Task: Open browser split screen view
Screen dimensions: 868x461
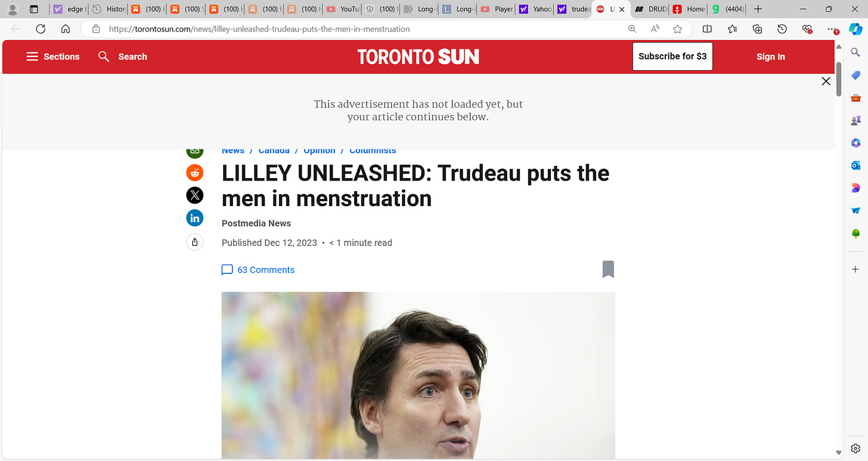Action: (x=707, y=29)
